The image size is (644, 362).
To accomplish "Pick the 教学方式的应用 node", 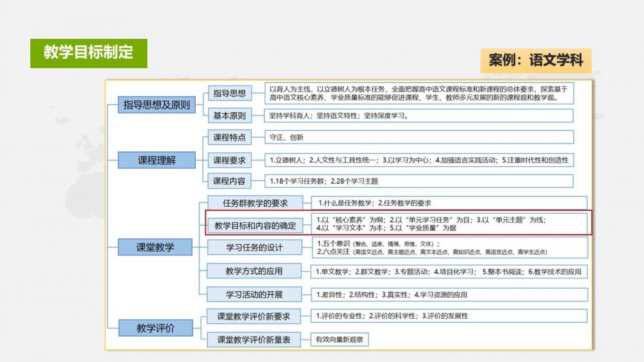I will click(x=254, y=271).
